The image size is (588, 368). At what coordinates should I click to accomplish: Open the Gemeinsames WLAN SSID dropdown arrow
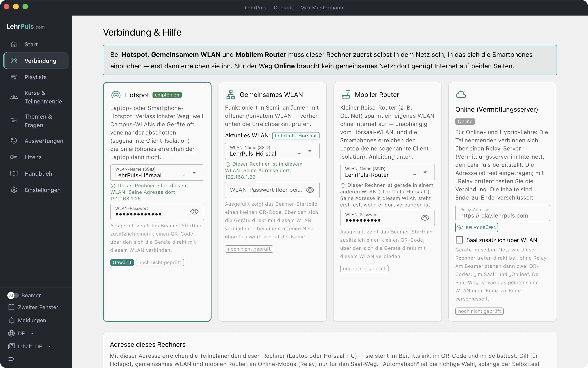point(310,151)
